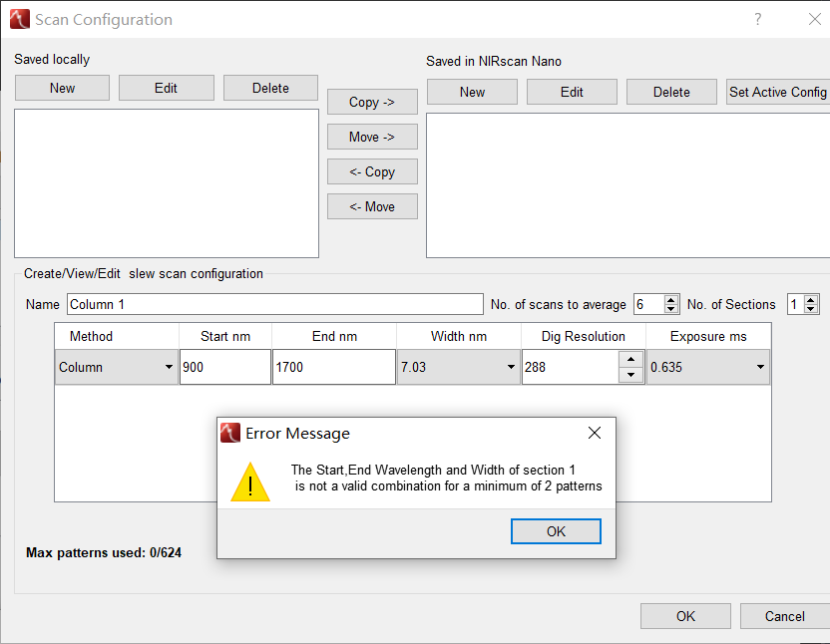Click the question mark help button
830x644 pixels.
pos(758,19)
